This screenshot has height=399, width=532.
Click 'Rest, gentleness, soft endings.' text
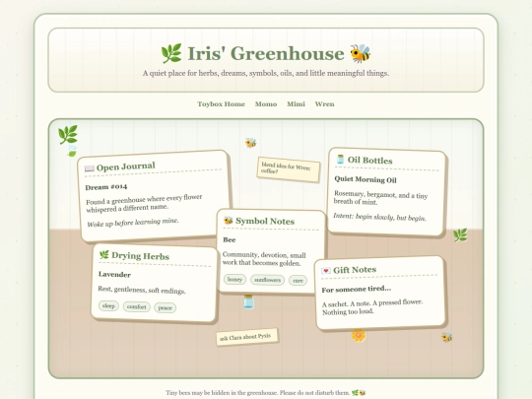[142, 290]
